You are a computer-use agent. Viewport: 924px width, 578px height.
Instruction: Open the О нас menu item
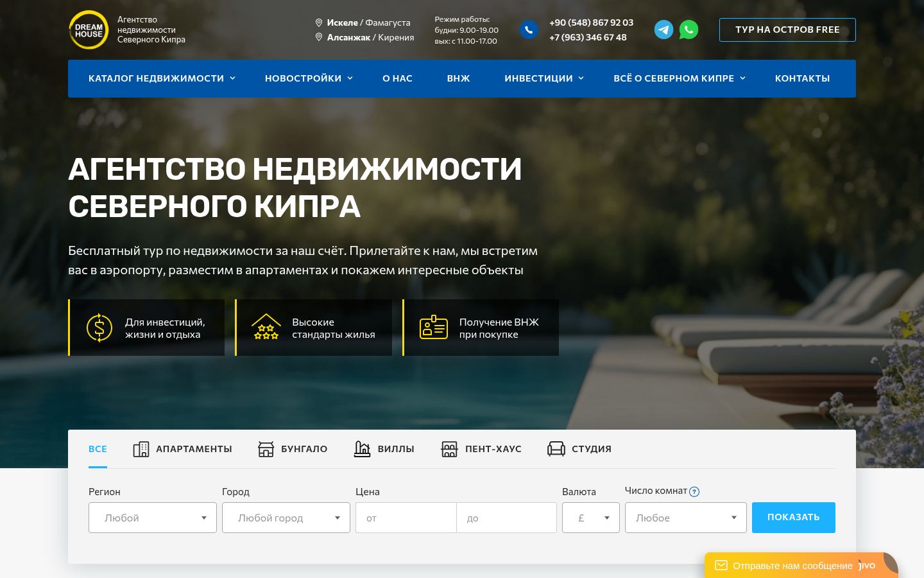point(397,78)
